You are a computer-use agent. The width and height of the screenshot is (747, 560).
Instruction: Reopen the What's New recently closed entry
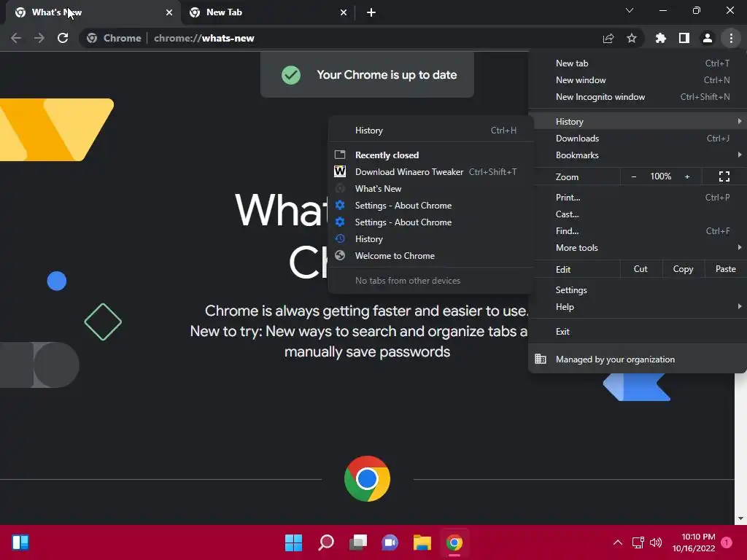tap(430, 189)
